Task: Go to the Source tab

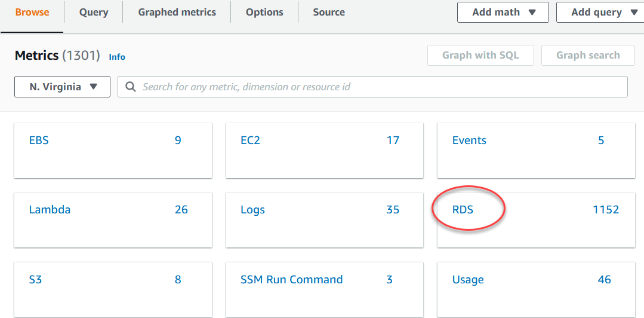Action: pyautogui.click(x=329, y=12)
